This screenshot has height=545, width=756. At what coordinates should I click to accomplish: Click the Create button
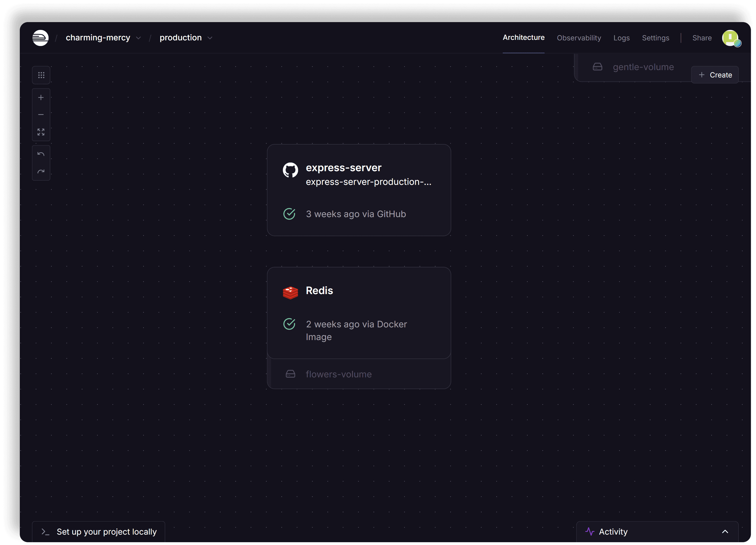click(715, 75)
